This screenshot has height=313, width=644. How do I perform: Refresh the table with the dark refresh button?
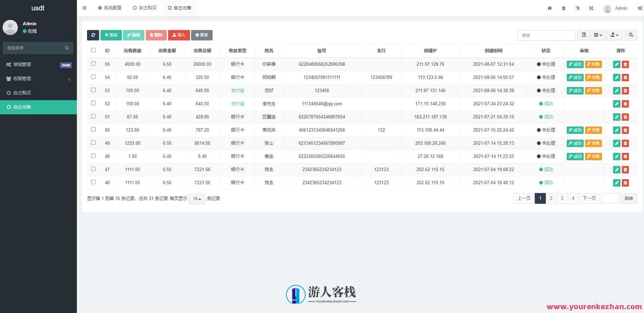[93, 35]
